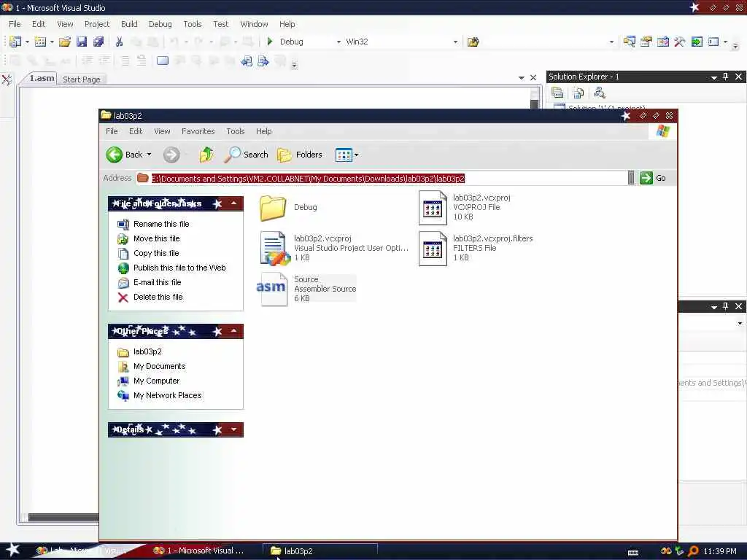Open New Project dropdown arrow

click(x=27, y=42)
